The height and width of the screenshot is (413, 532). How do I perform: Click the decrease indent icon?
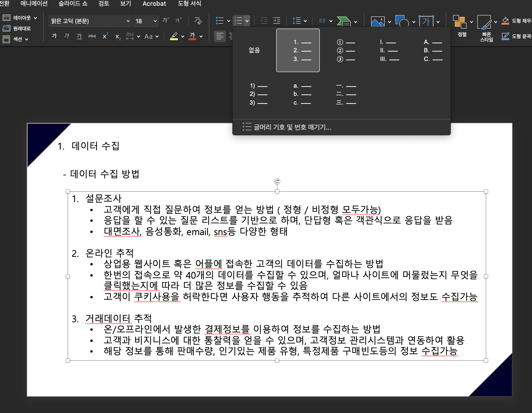coord(264,21)
